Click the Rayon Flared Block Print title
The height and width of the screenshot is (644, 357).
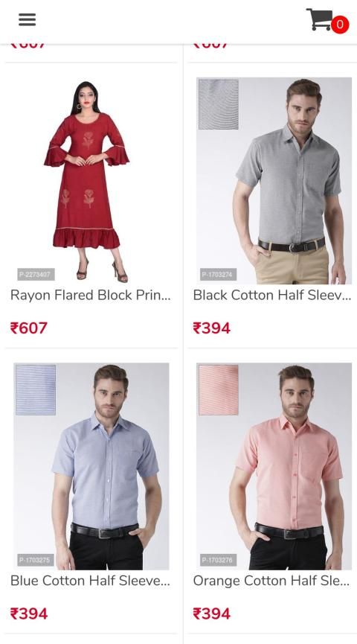90,295
